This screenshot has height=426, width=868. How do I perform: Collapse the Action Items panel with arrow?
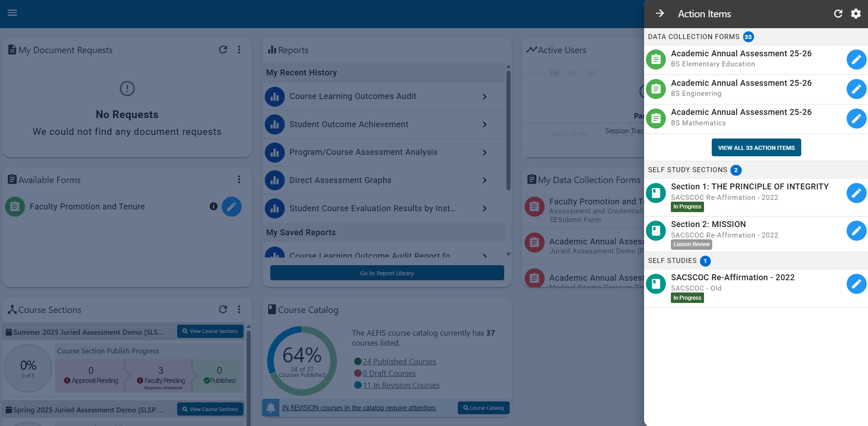tap(660, 14)
